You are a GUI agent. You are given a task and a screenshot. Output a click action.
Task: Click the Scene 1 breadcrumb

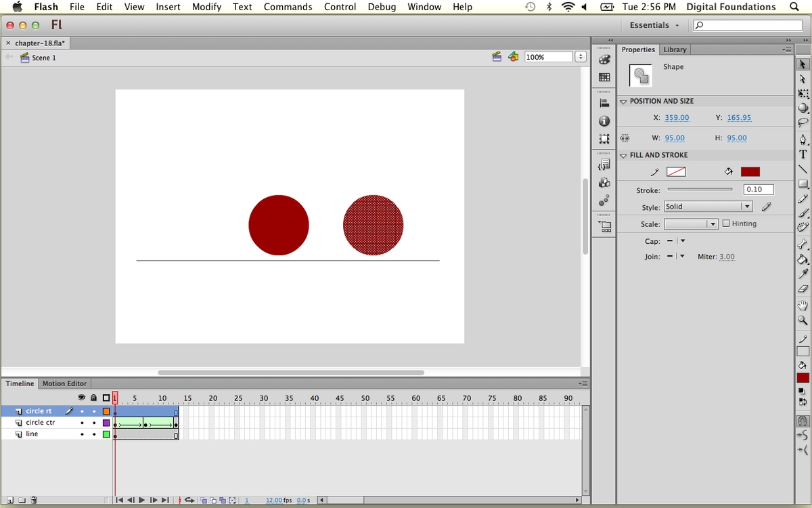(x=44, y=58)
